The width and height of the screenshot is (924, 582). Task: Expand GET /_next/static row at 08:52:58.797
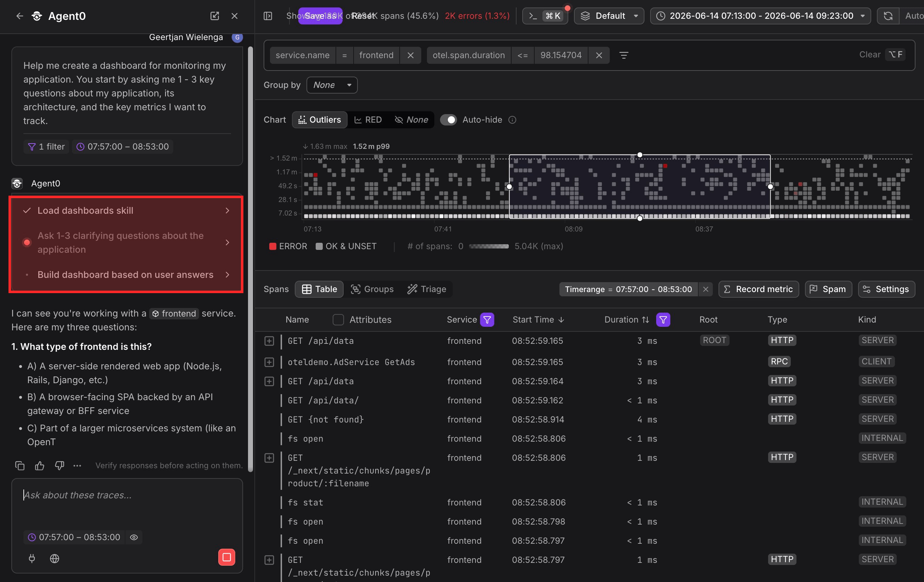pos(269,560)
